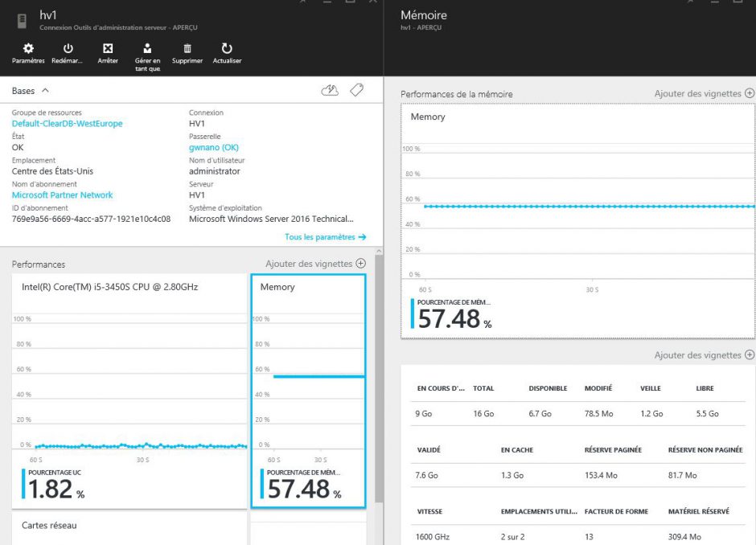This screenshot has height=545, width=756.
Task: Open the Paramètres gear icon
Action: point(28,49)
